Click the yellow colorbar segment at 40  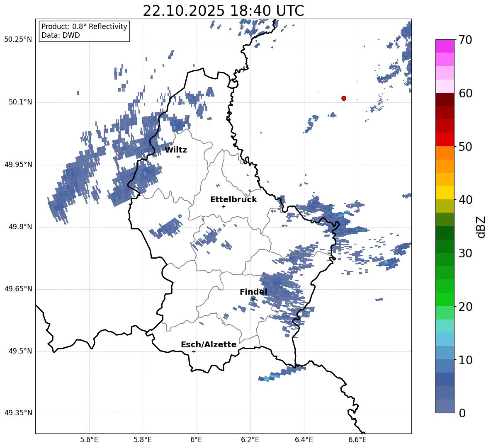(x=445, y=193)
